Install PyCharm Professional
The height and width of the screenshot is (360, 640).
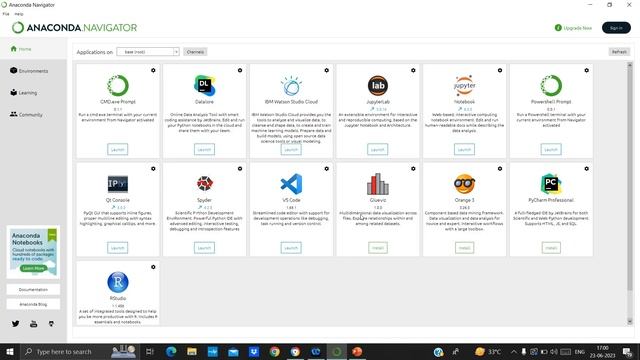click(x=551, y=248)
